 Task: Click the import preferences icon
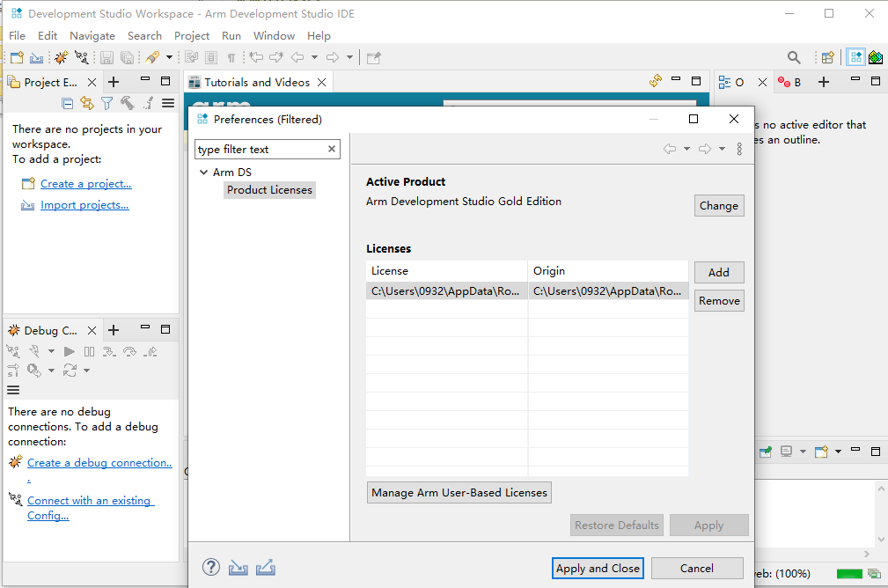(x=238, y=568)
